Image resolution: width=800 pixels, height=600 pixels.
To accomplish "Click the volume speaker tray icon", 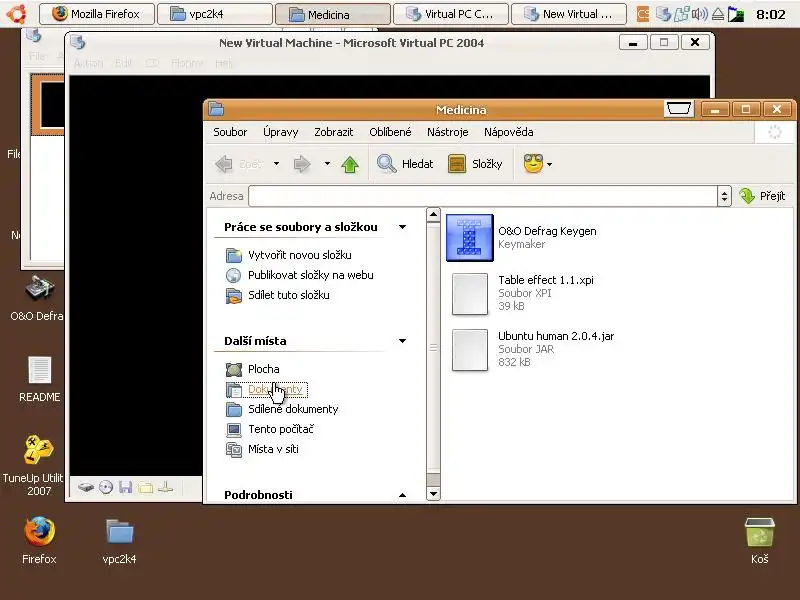I will (x=699, y=14).
